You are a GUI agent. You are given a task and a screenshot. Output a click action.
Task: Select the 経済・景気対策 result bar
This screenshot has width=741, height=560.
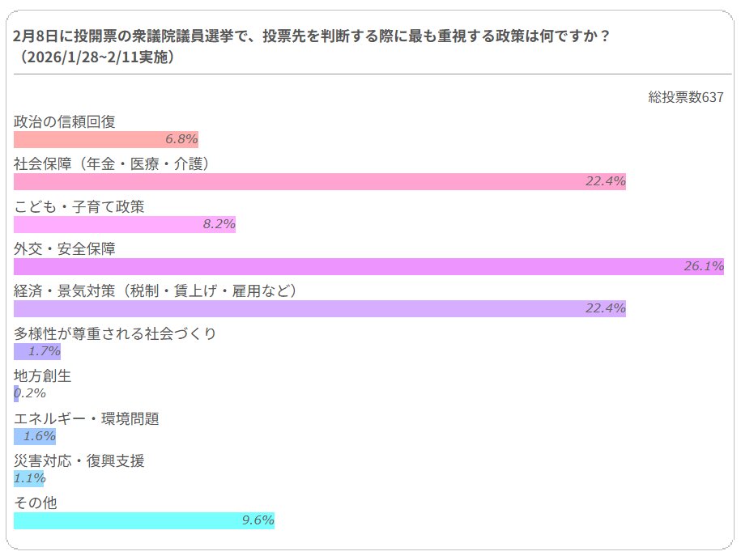pyautogui.click(x=320, y=308)
